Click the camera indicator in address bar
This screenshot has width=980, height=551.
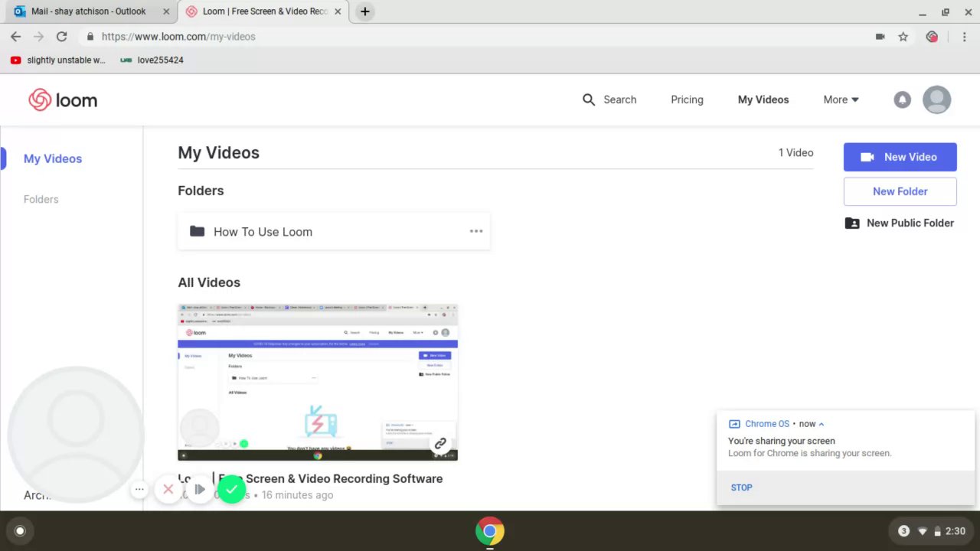[x=880, y=37]
